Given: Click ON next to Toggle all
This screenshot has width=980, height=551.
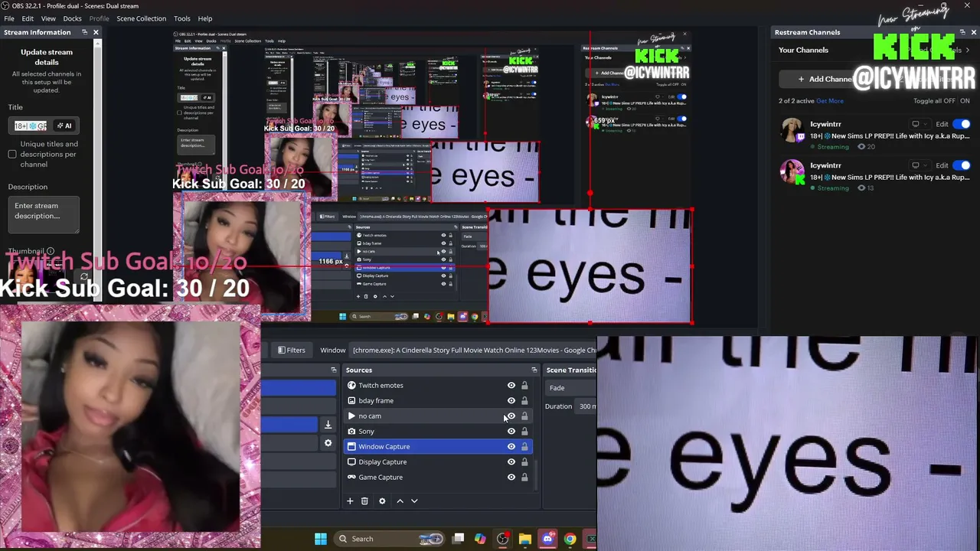Looking at the screenshot, I should 965,101.
